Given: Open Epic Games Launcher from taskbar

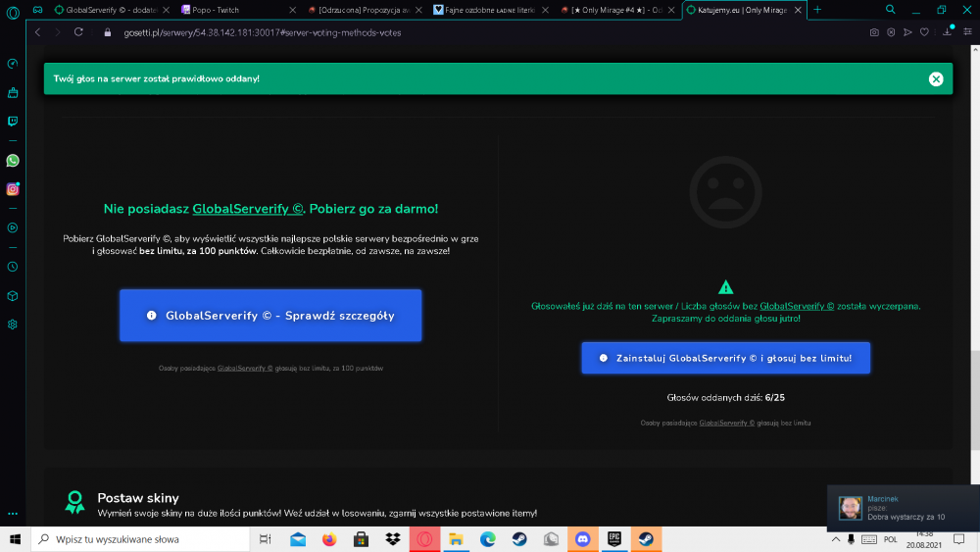Looking at the screenshot, I should pyautogui.click(x=614, y=539).
